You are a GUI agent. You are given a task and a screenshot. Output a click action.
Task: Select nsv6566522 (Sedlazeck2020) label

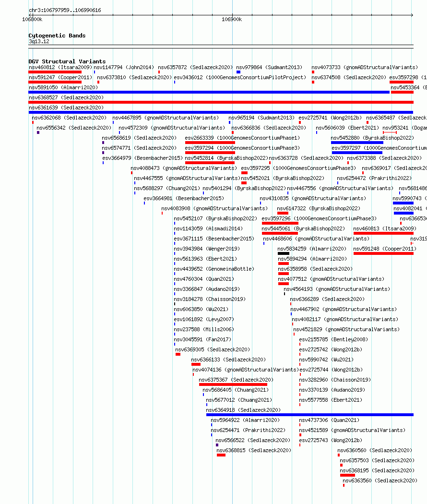tap(253, 440)
